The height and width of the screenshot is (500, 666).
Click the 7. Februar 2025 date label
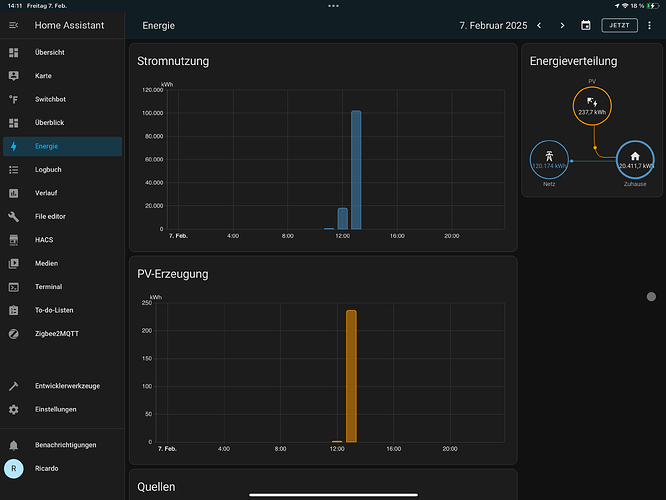(x=493, y=25)
